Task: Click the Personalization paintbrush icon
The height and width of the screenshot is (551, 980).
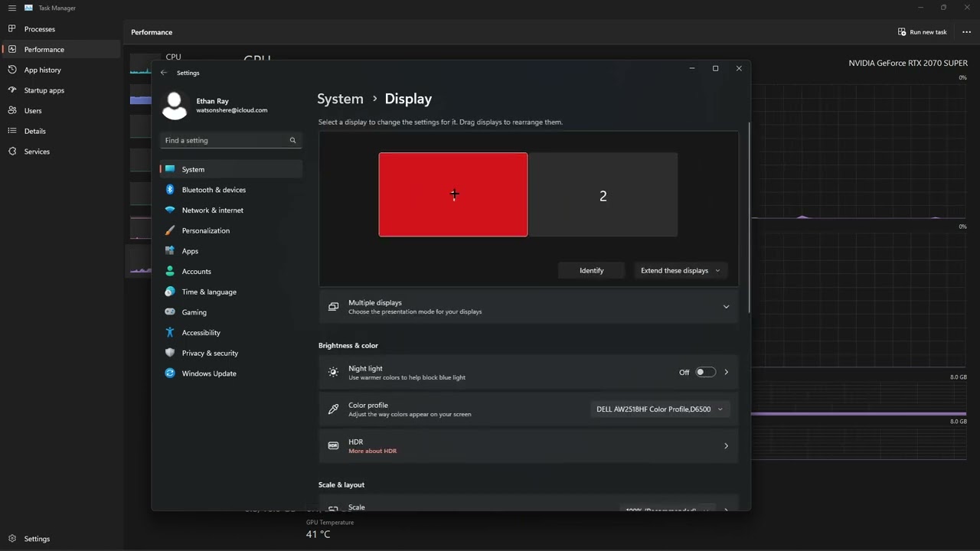Action: click(170, 230)
